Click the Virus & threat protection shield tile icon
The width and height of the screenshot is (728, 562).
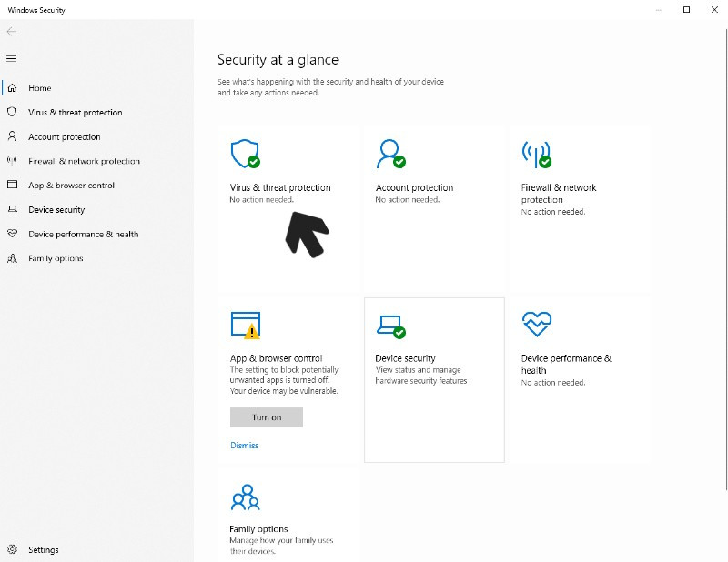pyautogui.click(x=245, y=154)
